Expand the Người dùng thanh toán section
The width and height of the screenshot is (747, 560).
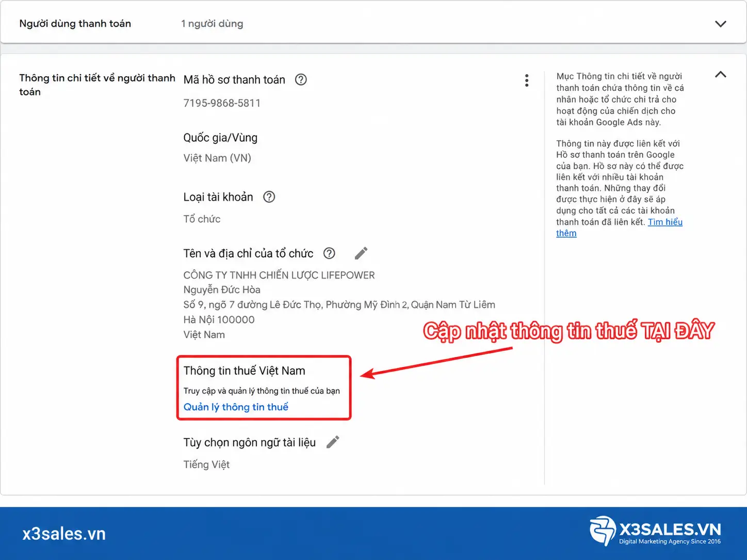(721, 24)
